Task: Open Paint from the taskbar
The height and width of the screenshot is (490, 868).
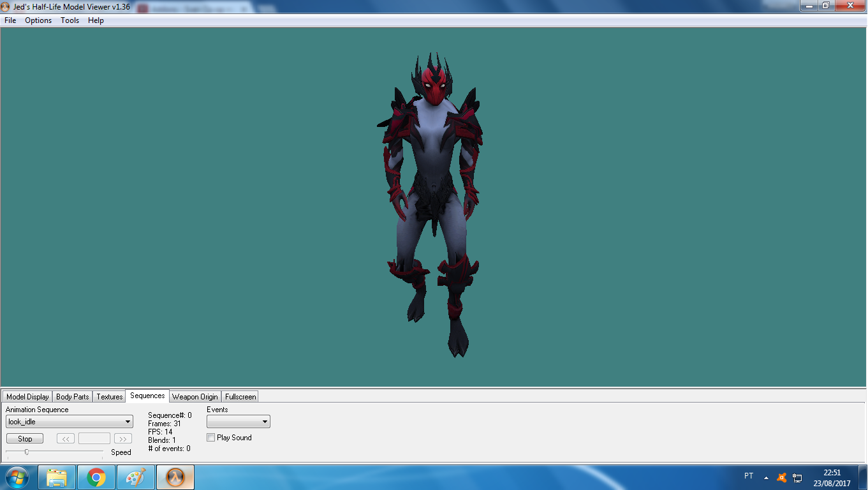Action: [x=136, y=477]
